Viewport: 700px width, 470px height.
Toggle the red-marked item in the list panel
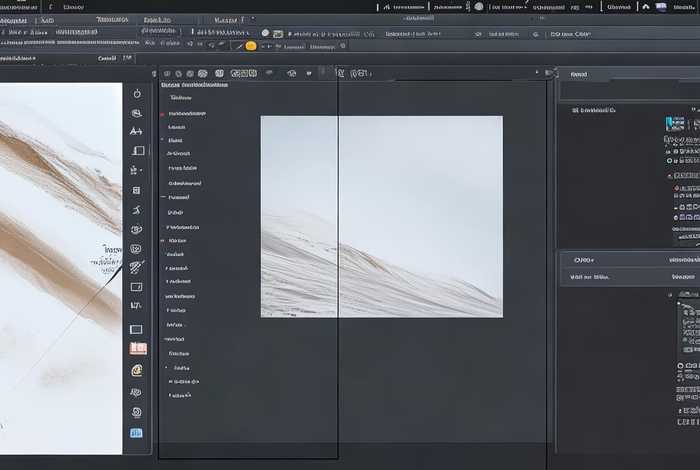tap(163, 115)
